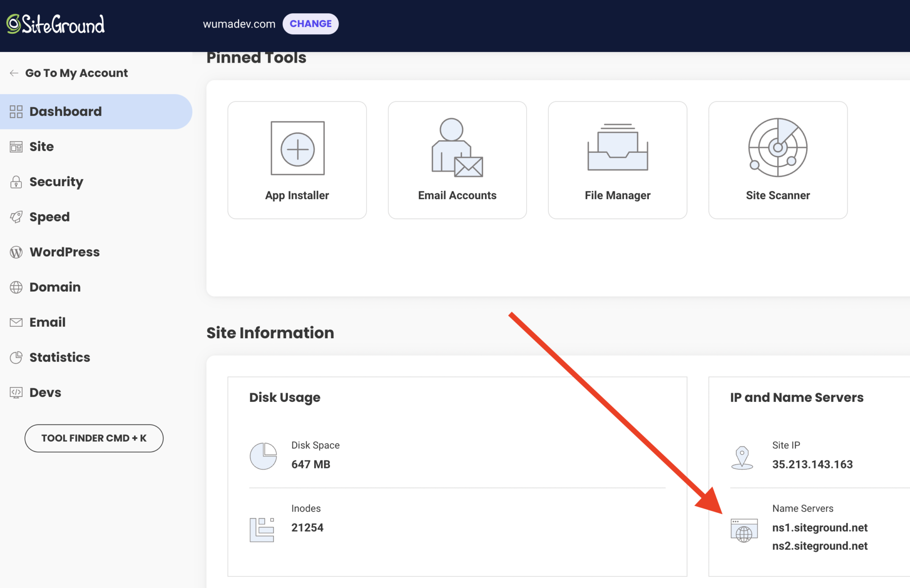Click the SiteGround logo

pos(55,24)
